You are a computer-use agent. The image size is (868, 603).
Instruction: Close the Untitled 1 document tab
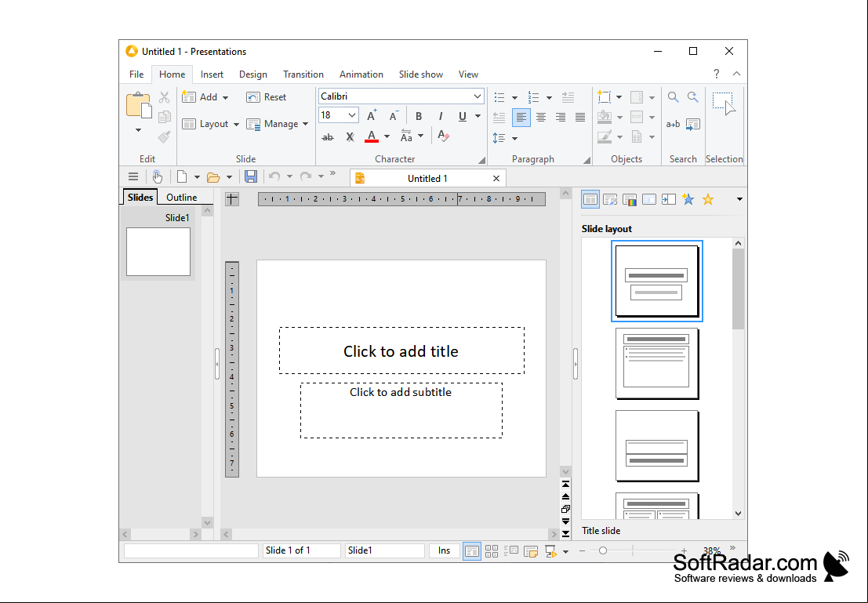tap(496, 178)
